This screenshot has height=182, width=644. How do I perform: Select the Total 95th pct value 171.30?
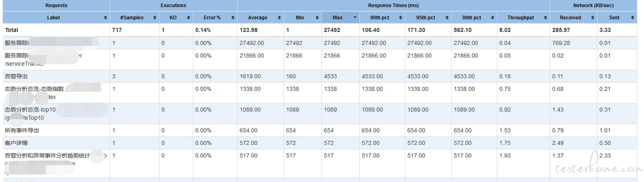point(416,30)
